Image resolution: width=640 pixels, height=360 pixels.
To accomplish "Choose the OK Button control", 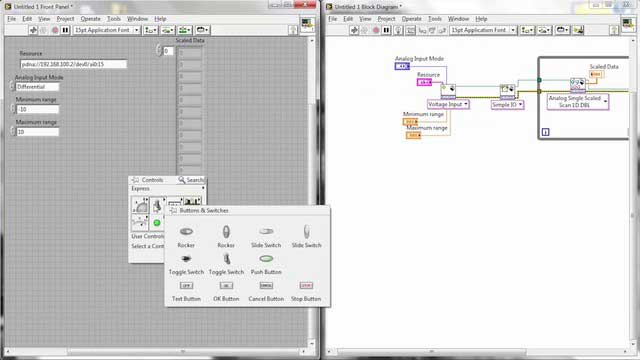I will coord(226,291).
